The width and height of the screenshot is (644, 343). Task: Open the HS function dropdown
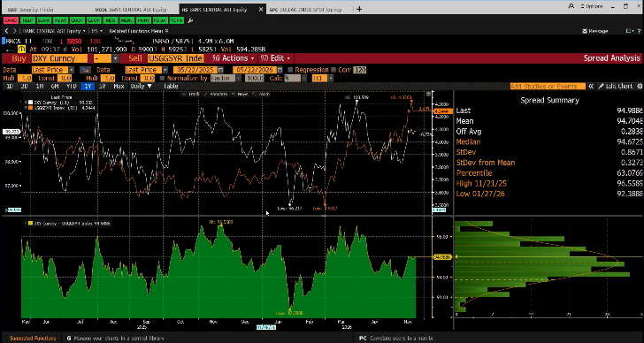click(x=96, y=31)
